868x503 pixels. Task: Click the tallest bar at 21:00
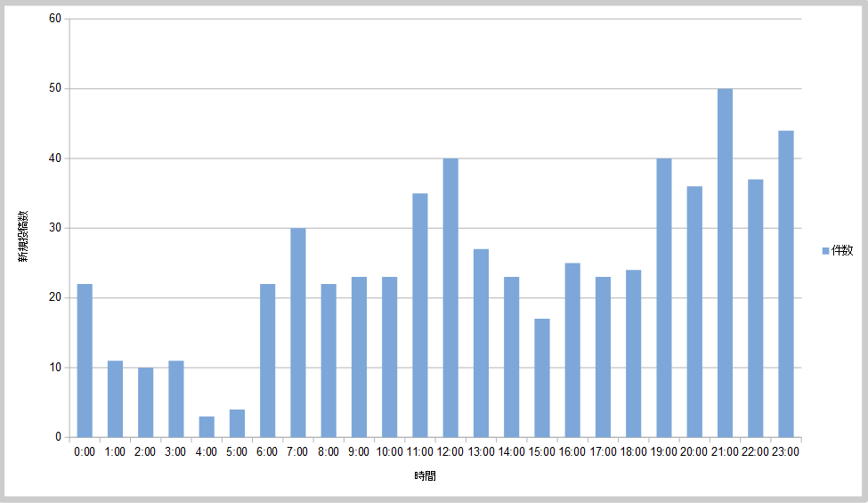tap(725, 263)
